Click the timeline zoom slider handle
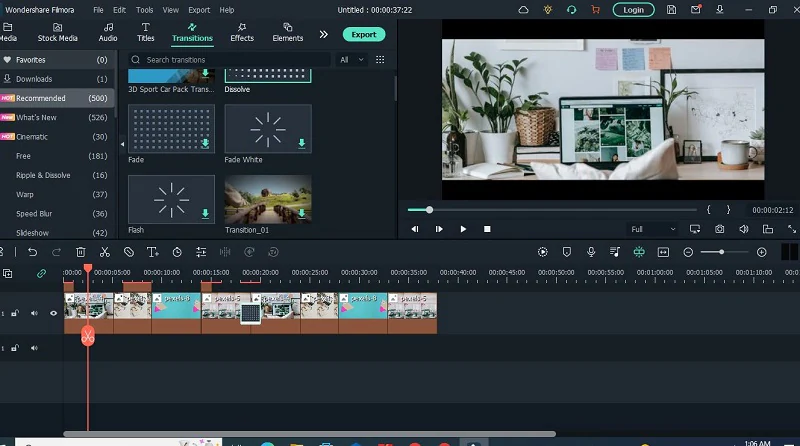Image resolution: width=800 pixels, height=446 pixels. coord(720,252)
